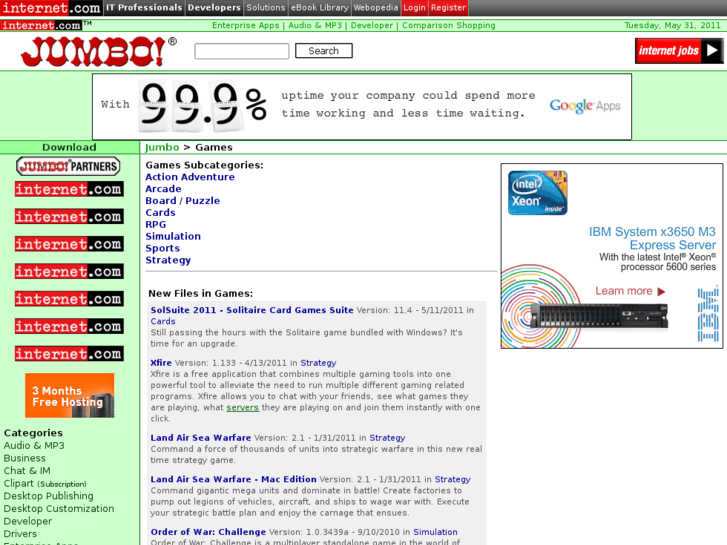Open the Arcade subcategory

coord(163,189)
